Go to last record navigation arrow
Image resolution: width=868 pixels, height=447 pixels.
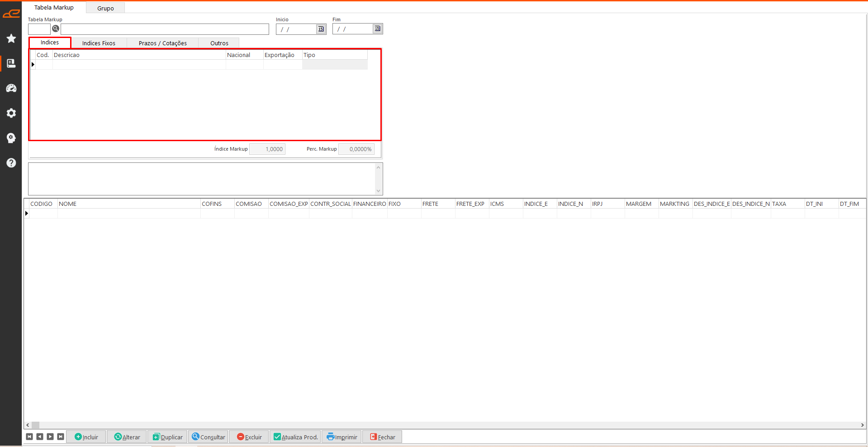pyautogui.click(x=61, y=437)
